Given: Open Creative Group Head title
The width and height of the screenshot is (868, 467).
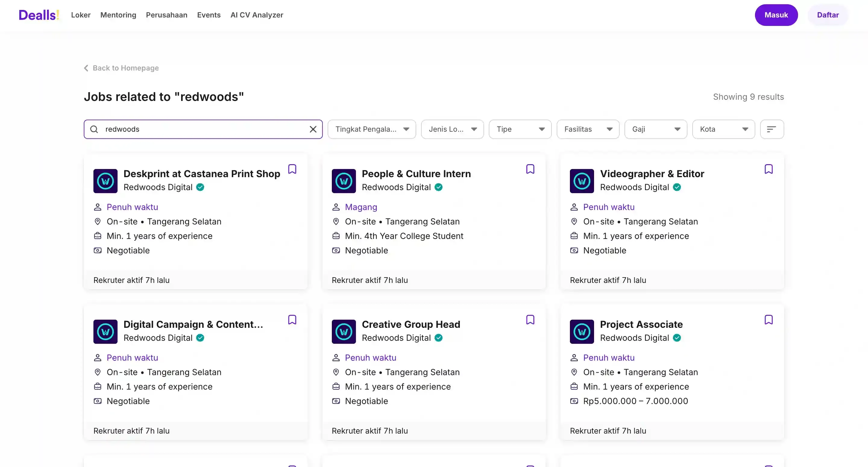Looking at the screenshot, I should 411,324.
